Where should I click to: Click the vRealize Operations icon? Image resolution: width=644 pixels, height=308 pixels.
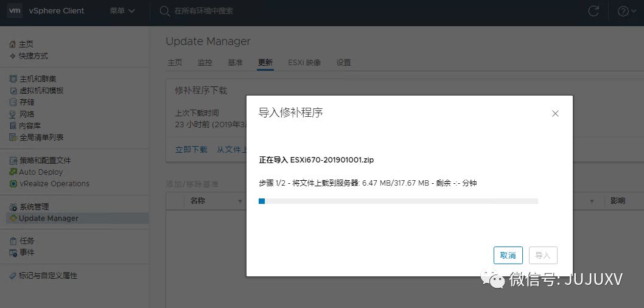(x=13, y=184)
